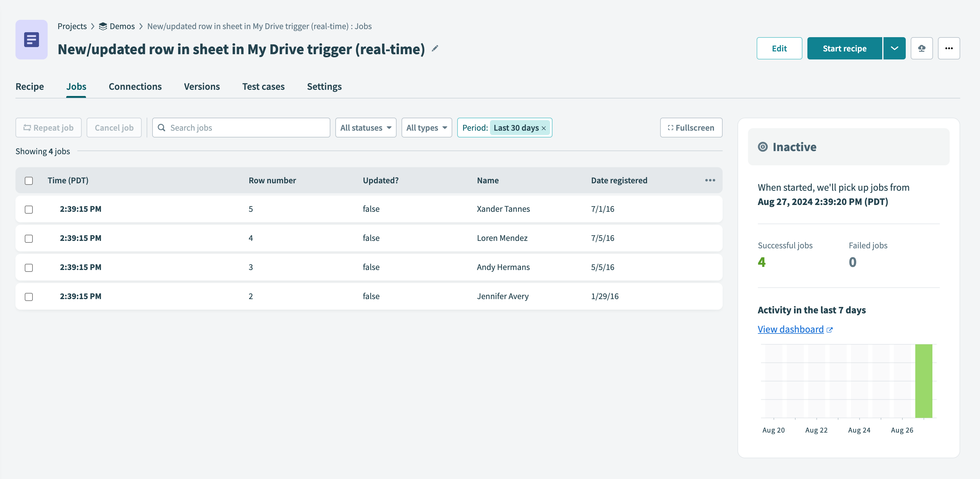Click the green activity bar in chart
Viewport: 980px width, 479px height.
click(x=923, y=381)
